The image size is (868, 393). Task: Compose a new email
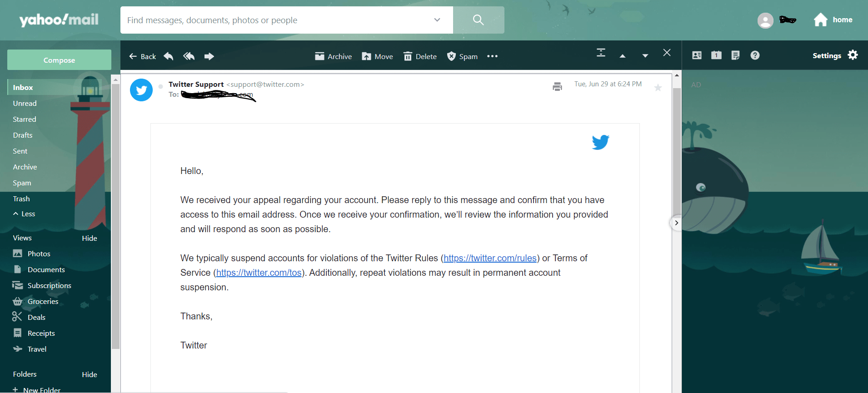click(59, 60)
